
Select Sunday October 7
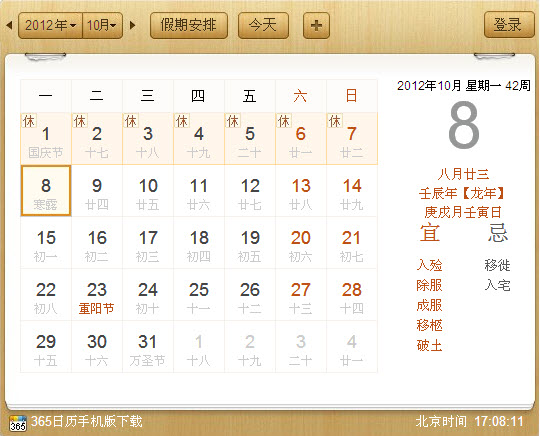coord(352,139)
